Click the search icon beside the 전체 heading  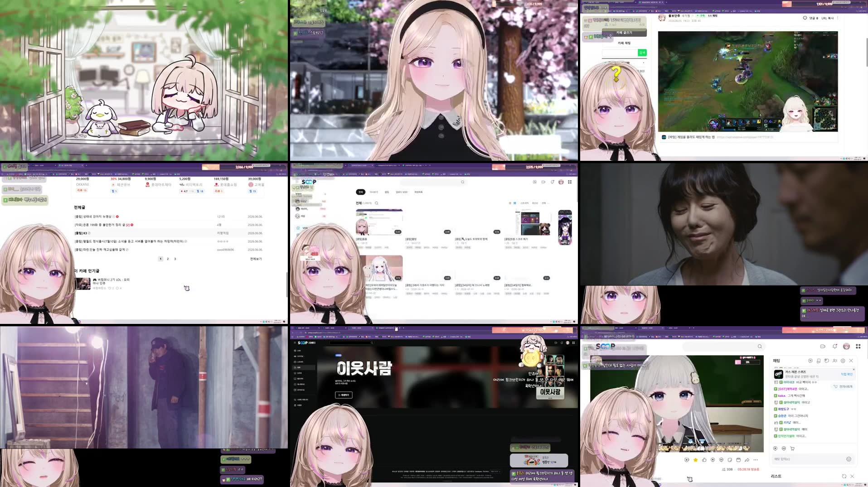click(377, 203)
